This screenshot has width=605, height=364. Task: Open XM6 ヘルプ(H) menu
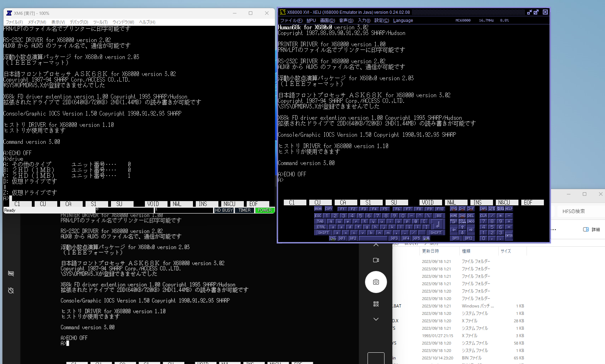click(x=147, y=22)
